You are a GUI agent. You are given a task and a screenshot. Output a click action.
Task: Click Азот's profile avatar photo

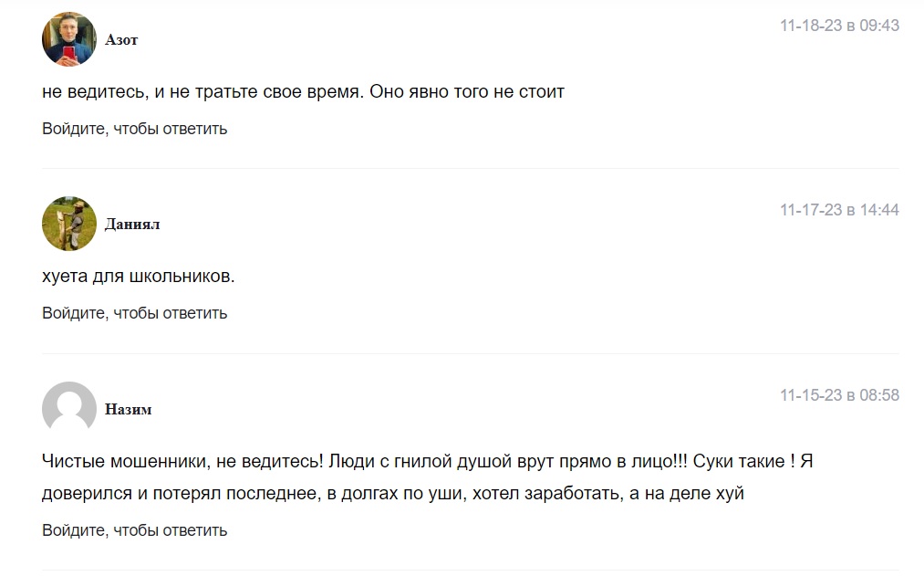click(69, 39)
